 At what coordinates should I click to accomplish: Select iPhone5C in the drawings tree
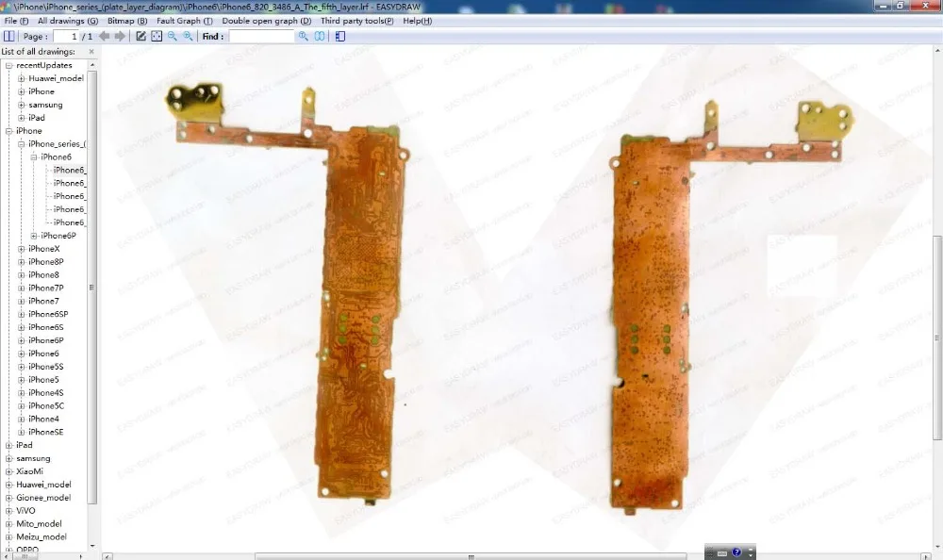click(x=45, y=406)
